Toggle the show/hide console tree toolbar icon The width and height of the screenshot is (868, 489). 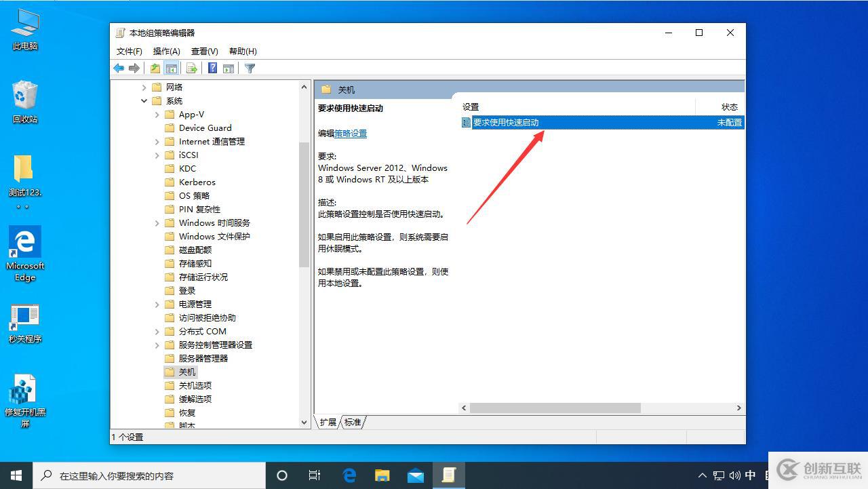tap(172, 69)
